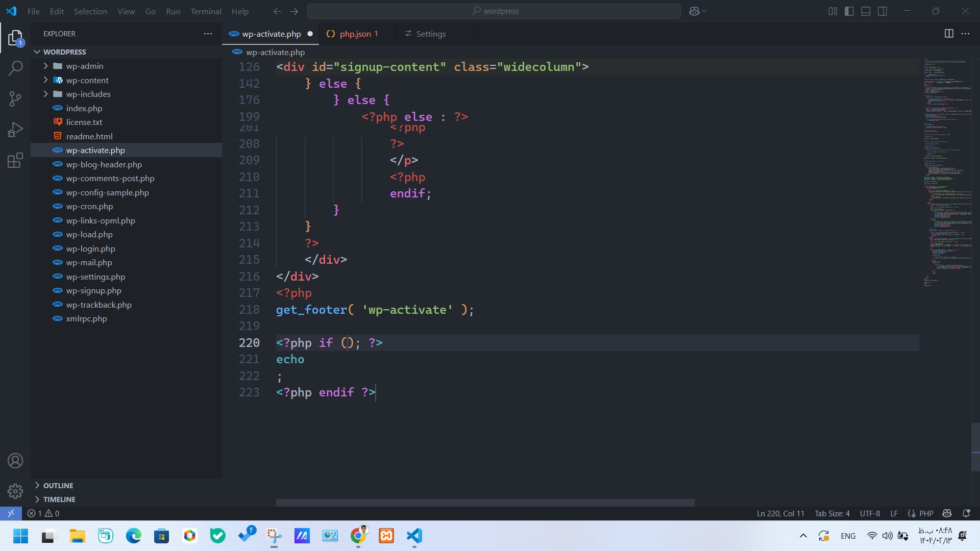Click the VS Code logo icon
980x551 pixels.
point(11,11)
